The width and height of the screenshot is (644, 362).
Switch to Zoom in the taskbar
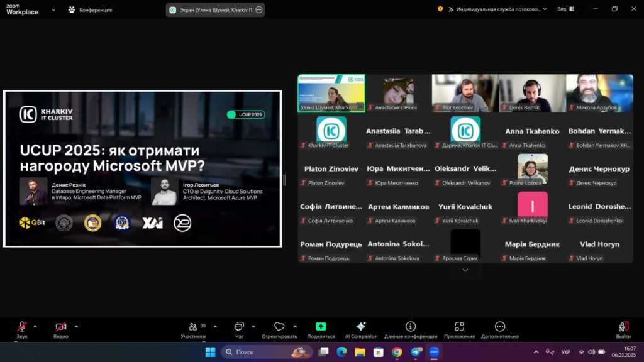(434, 352)
